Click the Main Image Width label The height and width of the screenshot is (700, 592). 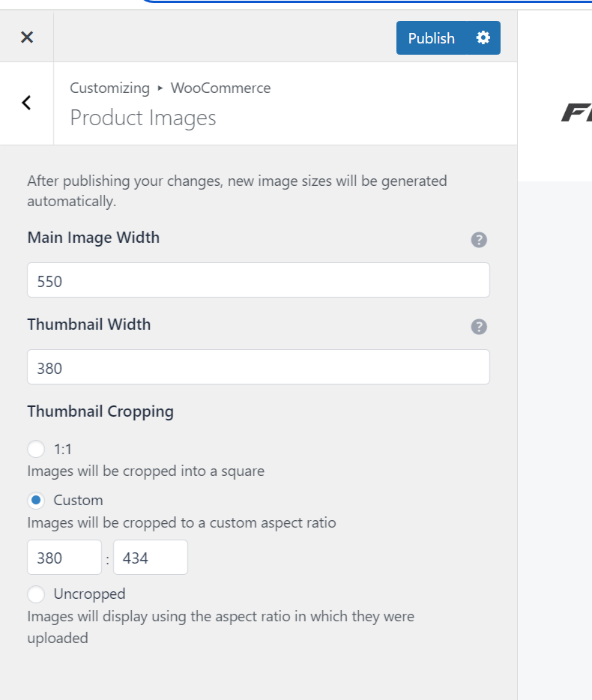pyautogui.click(x=94, y=238)
